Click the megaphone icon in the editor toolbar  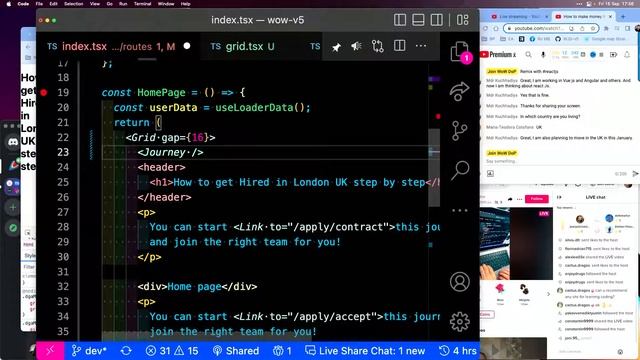[x=356, y=46]
